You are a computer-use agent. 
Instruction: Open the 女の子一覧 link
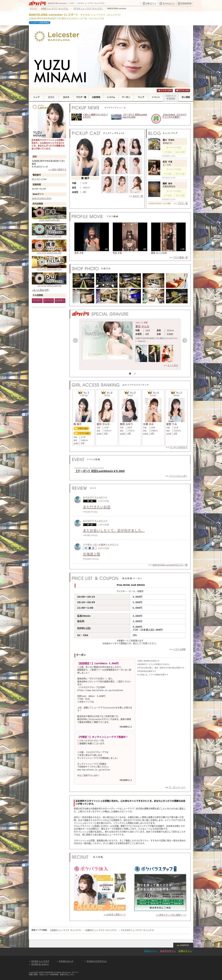point(137,196)
